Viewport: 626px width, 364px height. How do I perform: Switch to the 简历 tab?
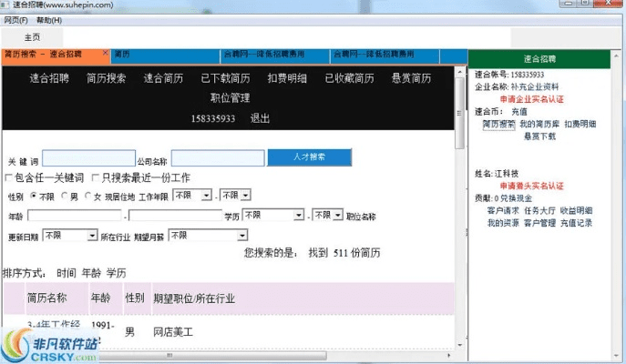tap(165, 56)
